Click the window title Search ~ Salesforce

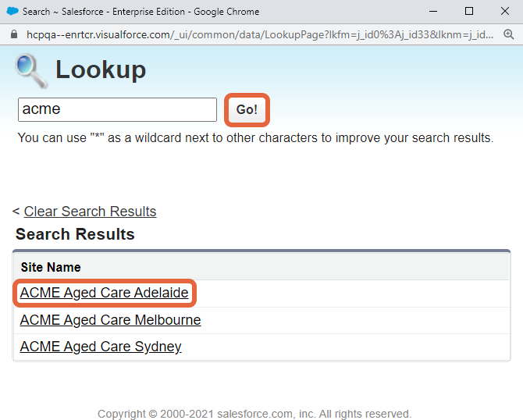tap(141, 12)
